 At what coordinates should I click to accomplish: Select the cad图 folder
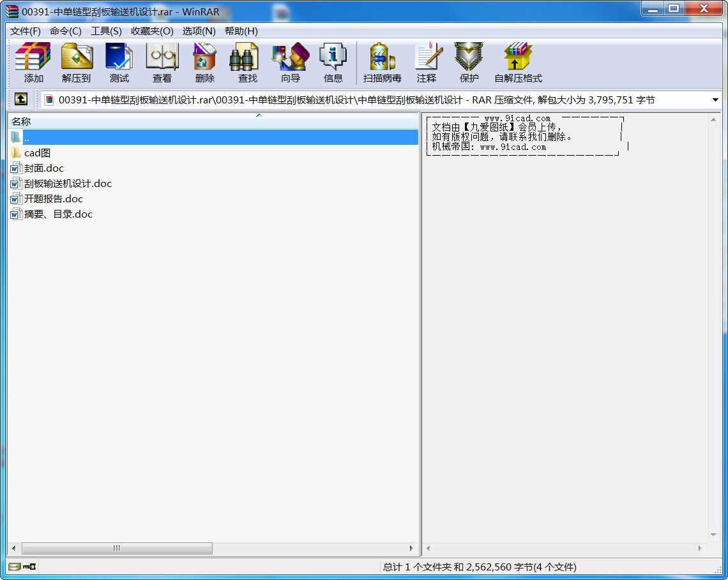(x=37, y=153)
